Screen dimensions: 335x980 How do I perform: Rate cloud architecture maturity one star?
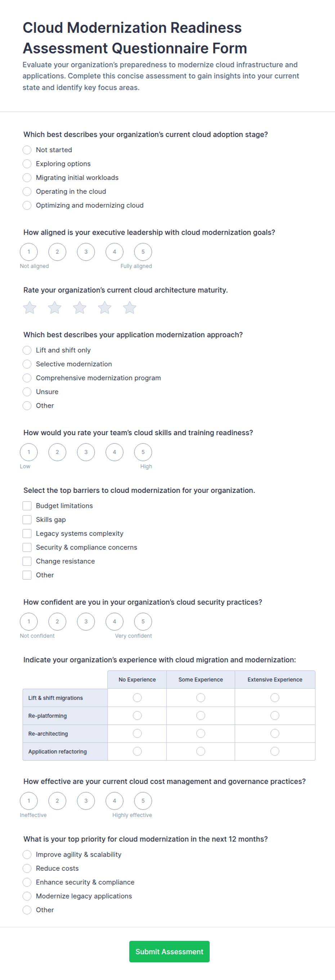[30, 308]
